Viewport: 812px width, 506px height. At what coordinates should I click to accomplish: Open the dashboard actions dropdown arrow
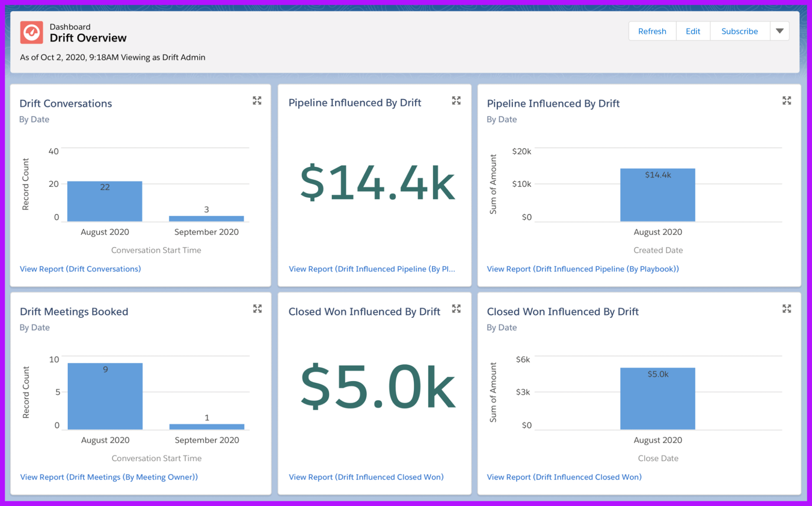(x=780, y=31)
